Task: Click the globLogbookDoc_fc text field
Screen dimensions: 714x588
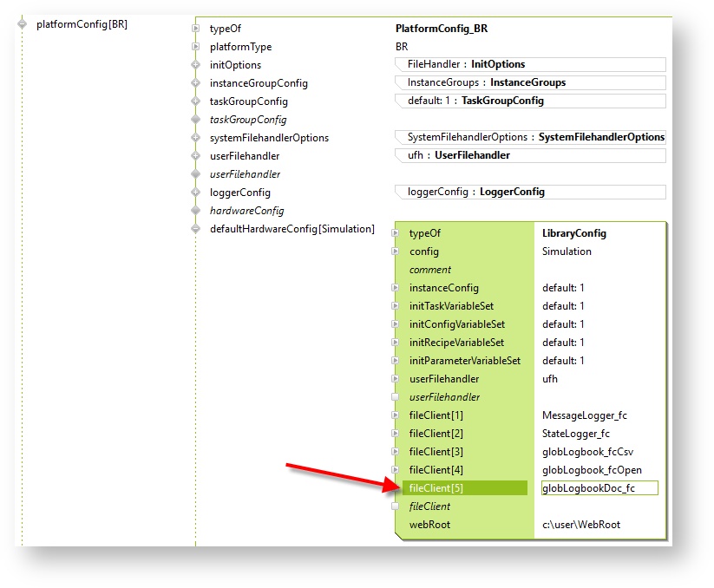Action: pos(599,488)
